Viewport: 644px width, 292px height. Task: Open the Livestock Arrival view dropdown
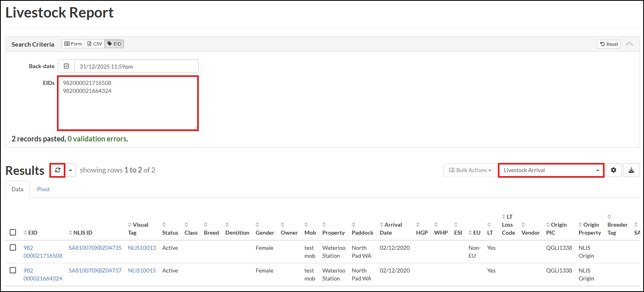[x=551, y=170]
